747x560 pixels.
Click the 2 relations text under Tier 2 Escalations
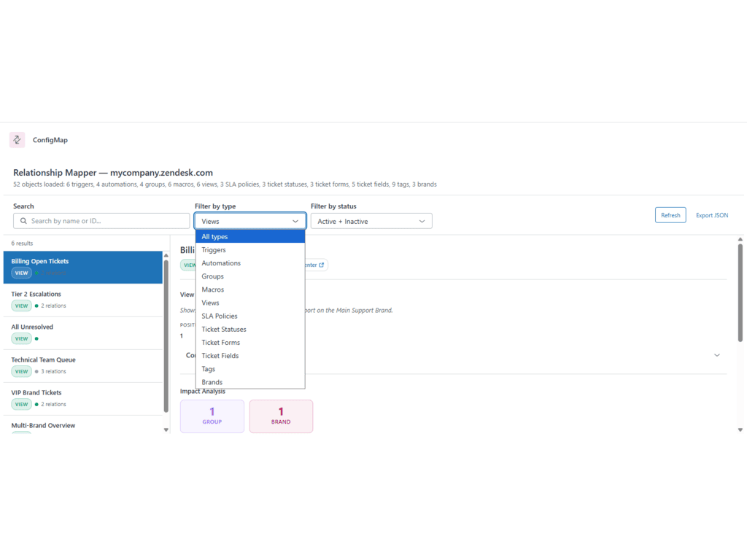[x=53, y=306]
